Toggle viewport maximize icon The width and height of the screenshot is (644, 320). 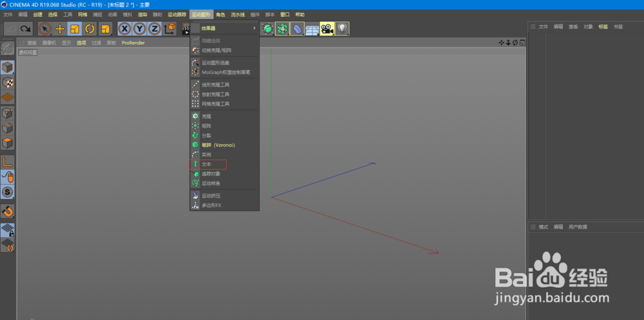coord(522,42)
